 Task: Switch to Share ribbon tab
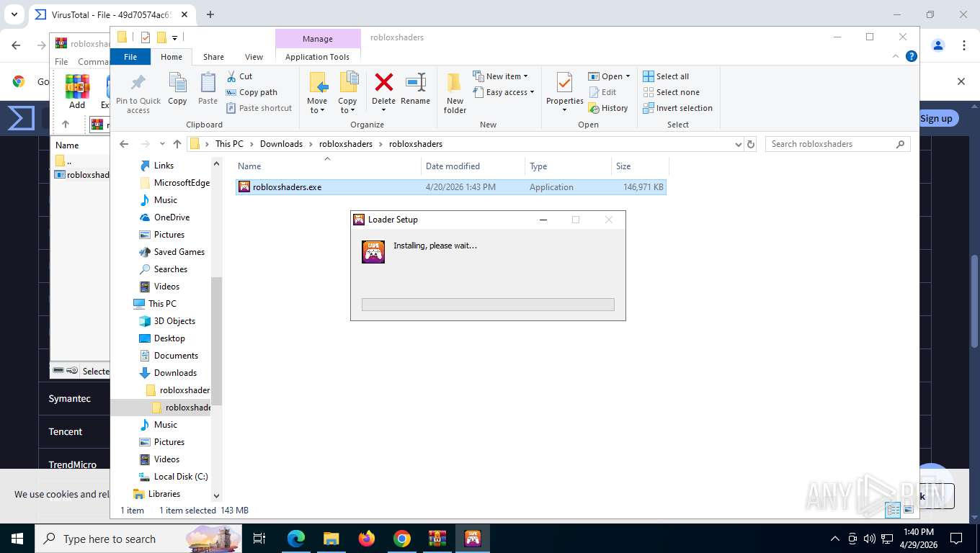(213, 57)
